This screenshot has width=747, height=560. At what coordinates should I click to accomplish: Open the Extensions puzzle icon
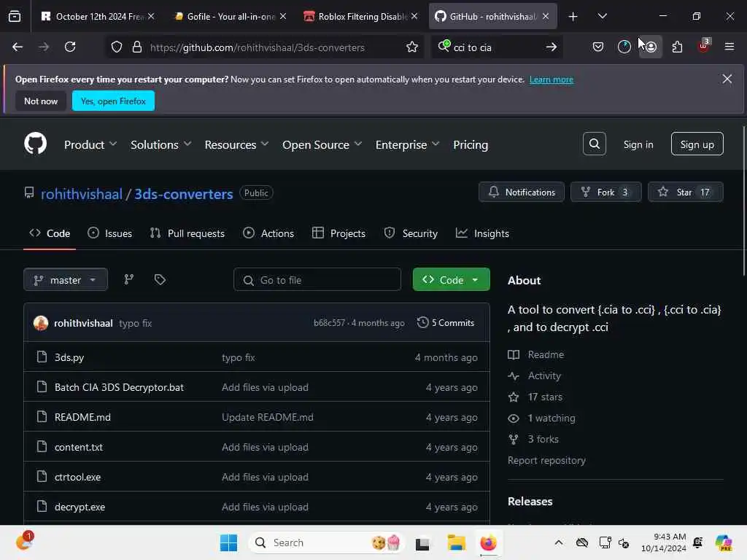click(x=677, y=47)
